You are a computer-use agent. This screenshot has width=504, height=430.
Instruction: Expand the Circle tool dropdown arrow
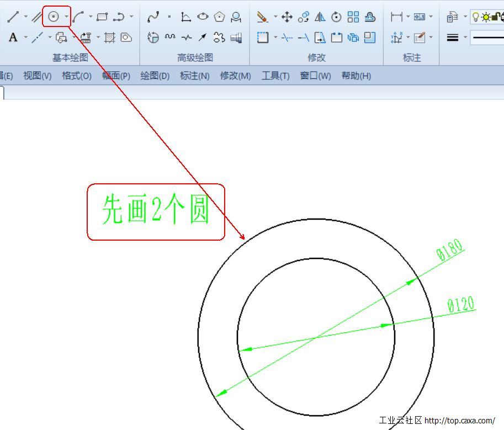coord(66,16)
